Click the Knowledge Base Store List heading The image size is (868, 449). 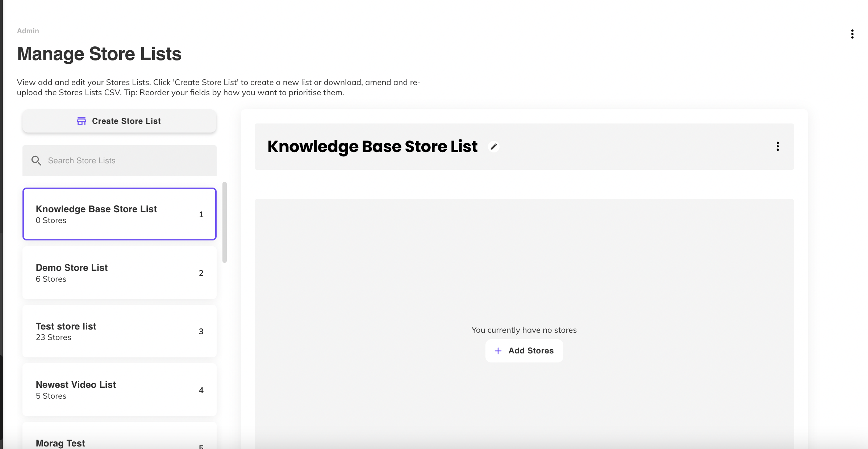point(372,147)
